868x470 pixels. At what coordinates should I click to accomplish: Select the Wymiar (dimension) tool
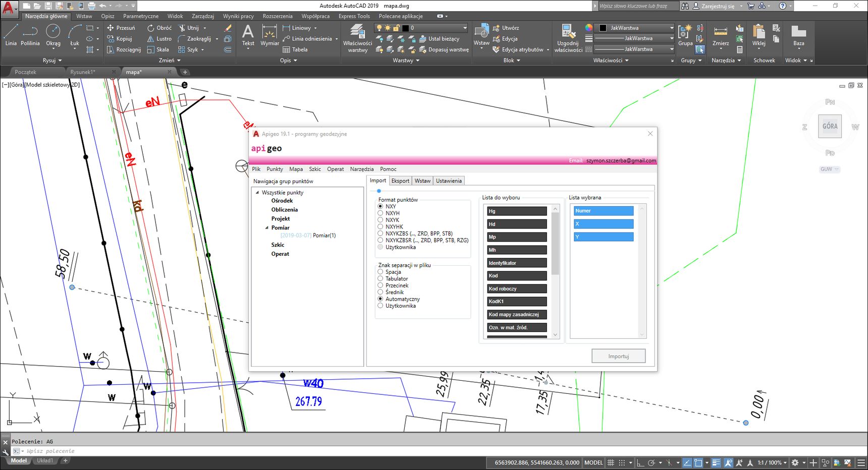click(269, 35)
